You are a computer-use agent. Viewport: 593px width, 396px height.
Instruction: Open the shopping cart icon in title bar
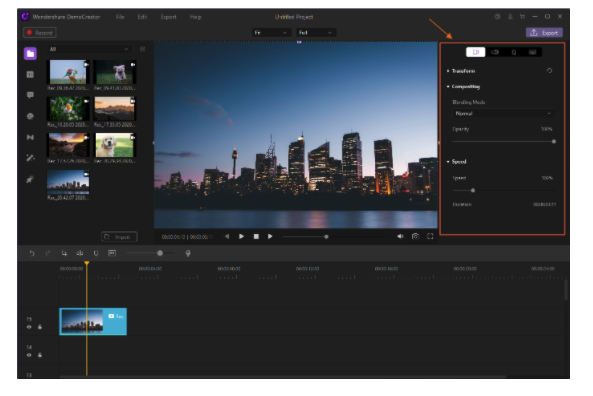(522, 17)
